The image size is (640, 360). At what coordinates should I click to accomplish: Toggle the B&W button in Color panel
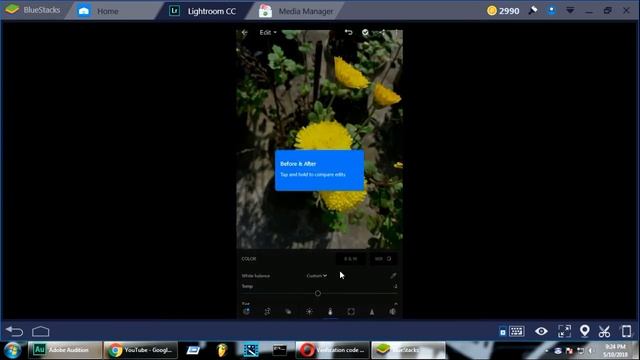(x=351, y=259)
